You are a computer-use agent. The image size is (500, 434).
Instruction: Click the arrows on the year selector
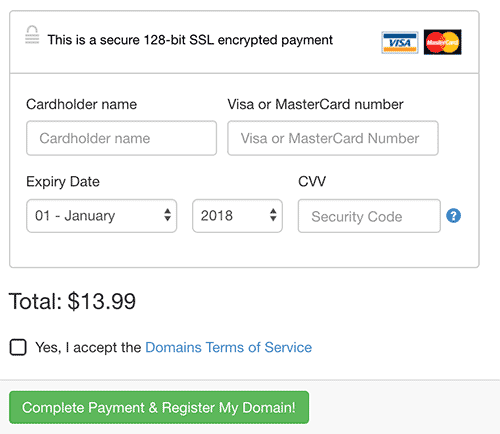(x=273, y=215)
